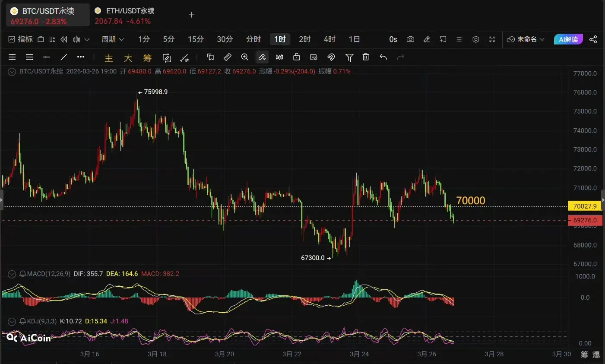Click the copy drawing icon
The width and height of the screenshot is (605, 364).
pyautogui.click(x=210, y=57)
